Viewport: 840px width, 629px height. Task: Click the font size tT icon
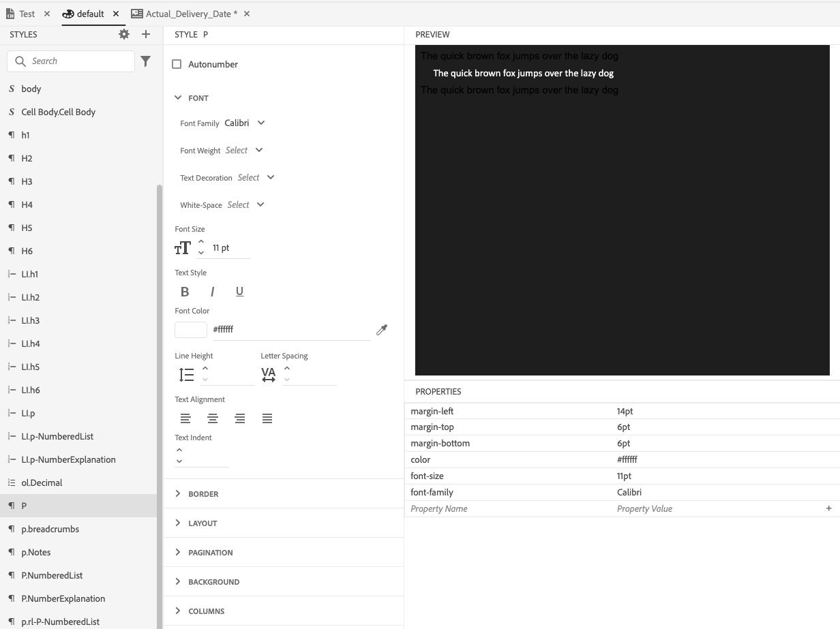(x=183, y=247)
